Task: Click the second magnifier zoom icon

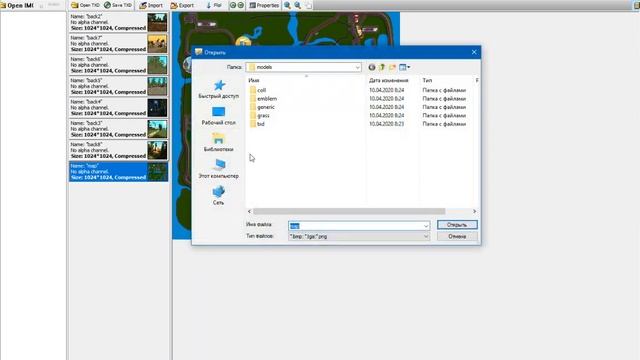Action: click(x=298, y=5)
